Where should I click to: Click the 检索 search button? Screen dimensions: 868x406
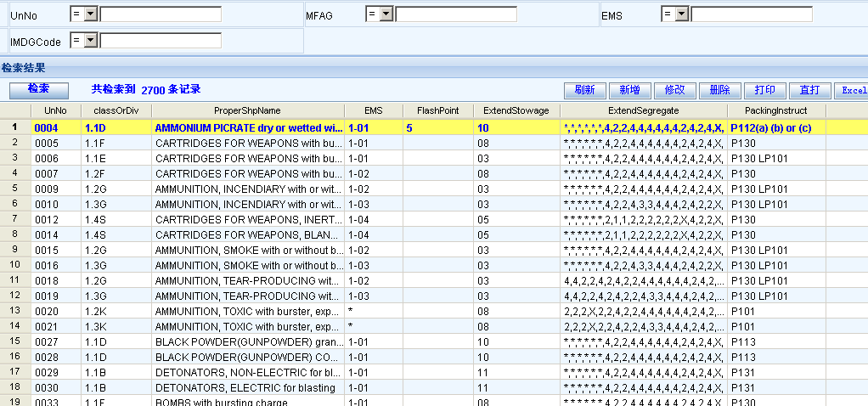point(38,89)
